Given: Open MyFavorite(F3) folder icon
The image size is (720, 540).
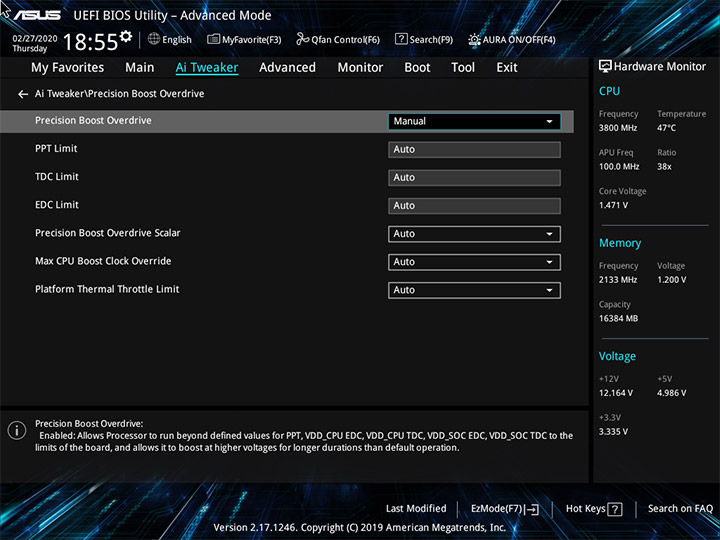Looking at the screenshot, I should point(214,39).
